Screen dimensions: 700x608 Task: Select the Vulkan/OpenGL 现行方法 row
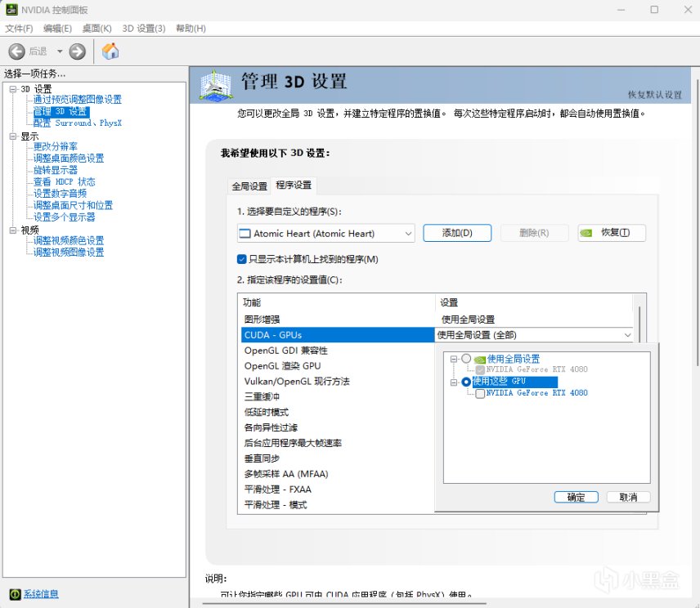338,382
